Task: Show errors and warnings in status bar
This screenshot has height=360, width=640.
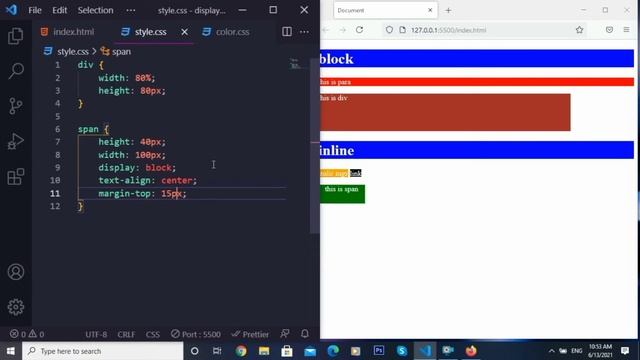Action: pyautogui.click(x=27, y=334)
